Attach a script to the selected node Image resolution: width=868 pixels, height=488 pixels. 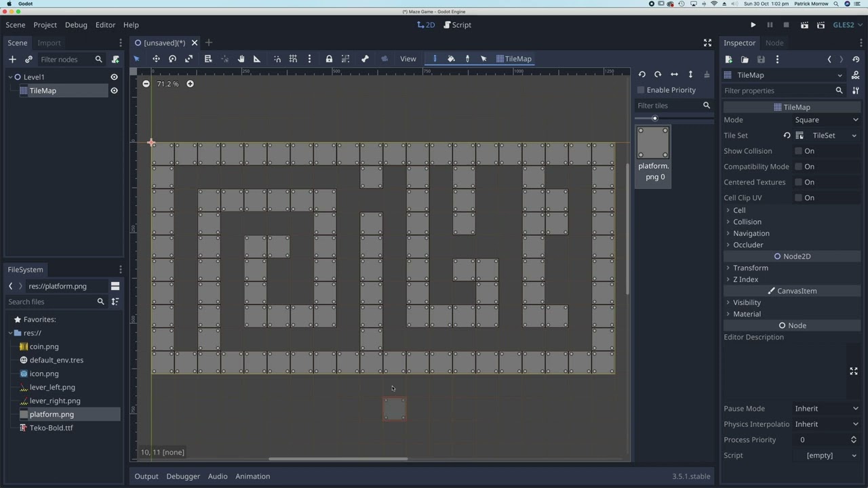115,59
